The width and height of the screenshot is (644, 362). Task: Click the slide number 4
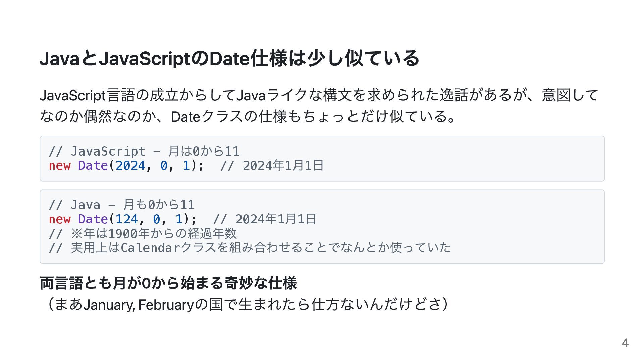coord(625,343)
